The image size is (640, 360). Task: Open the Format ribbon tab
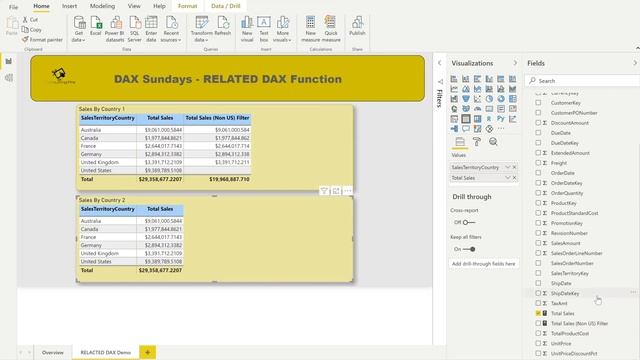(187, 6)
